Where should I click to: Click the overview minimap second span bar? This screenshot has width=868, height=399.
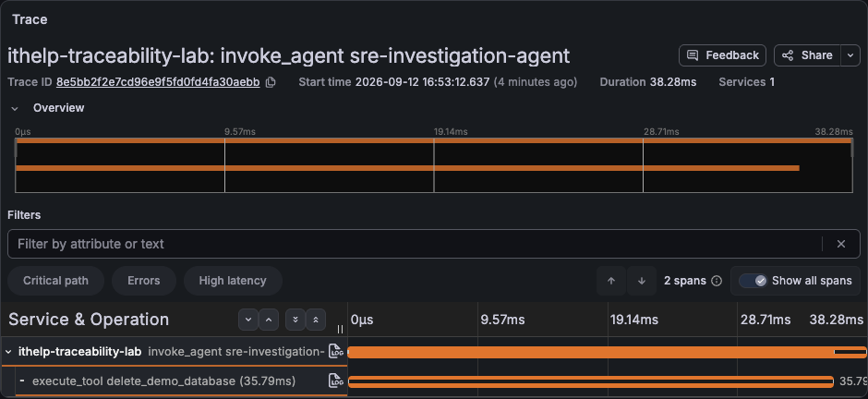coord(407,168)
